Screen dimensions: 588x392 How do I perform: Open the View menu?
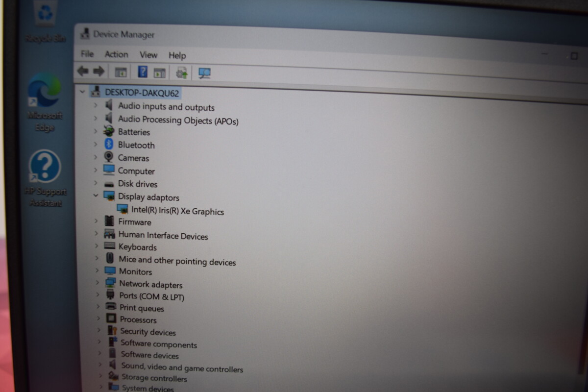[x=148, y=55]
